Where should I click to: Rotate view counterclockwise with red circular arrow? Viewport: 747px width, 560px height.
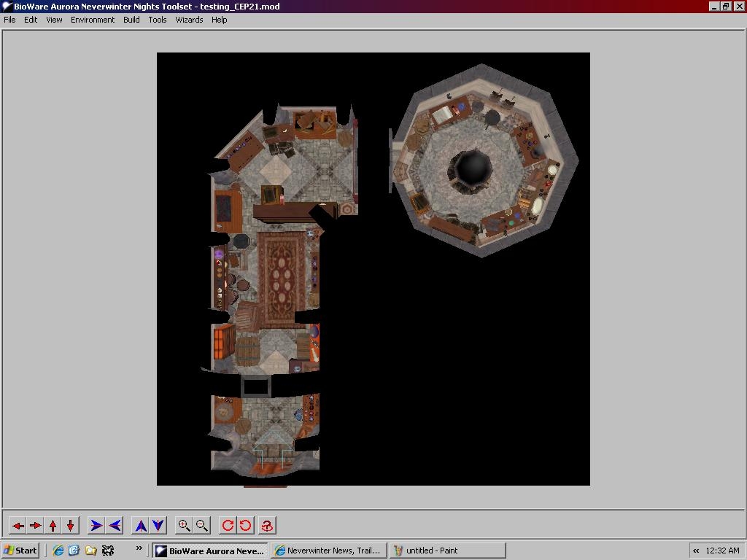point(246,525)
